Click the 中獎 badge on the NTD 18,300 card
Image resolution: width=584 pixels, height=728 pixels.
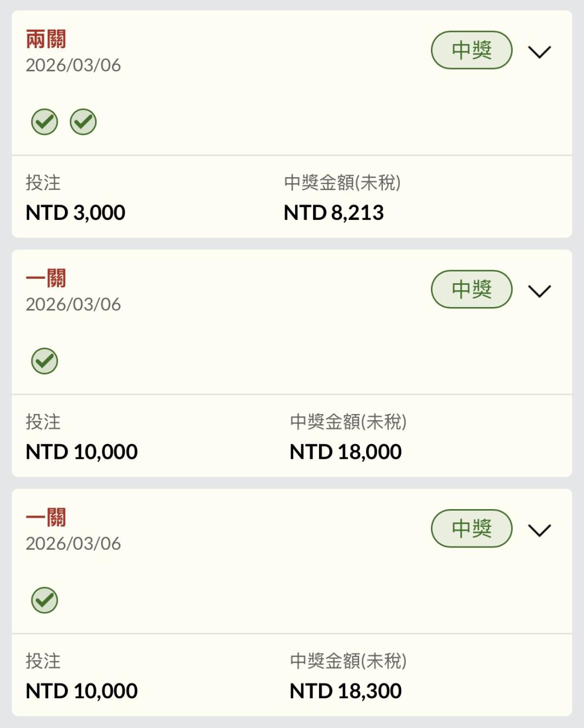pyautogui.click(x=471, y=529)
